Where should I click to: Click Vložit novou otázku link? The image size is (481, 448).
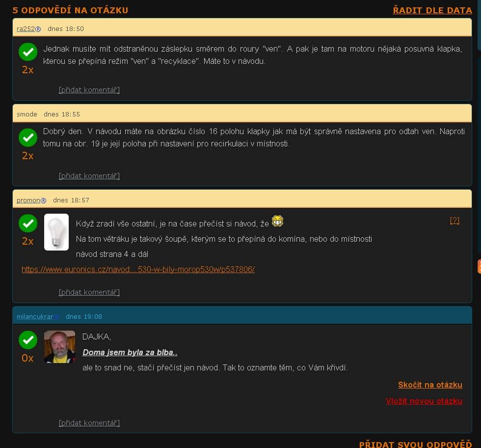(424, 401)
